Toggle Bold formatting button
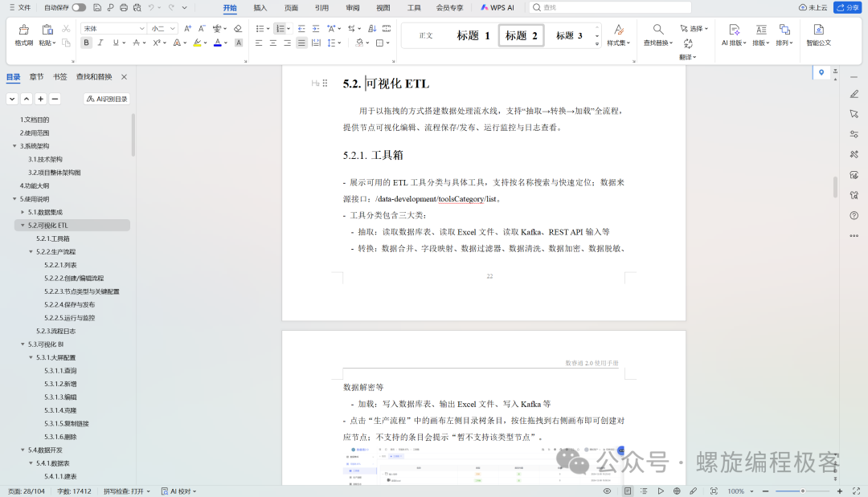 click(x=86, y=43)
